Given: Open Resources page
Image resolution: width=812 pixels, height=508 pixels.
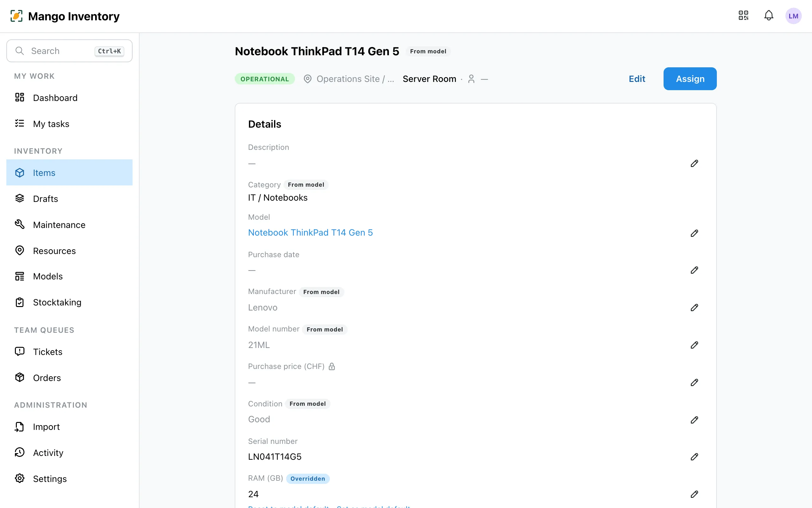Looking at the screenshot, I should click(x=69, y=251).
